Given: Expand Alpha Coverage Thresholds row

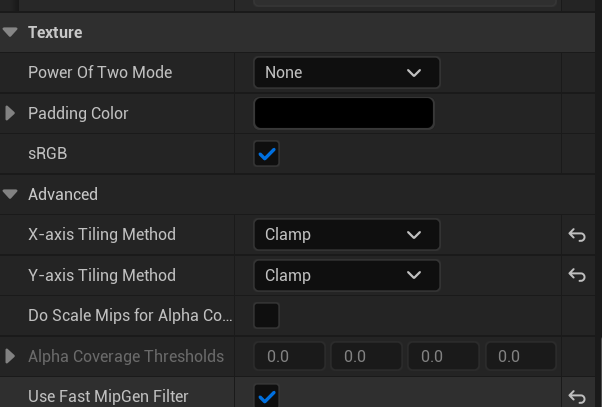Looking at the screenshot, I should 10,356.
